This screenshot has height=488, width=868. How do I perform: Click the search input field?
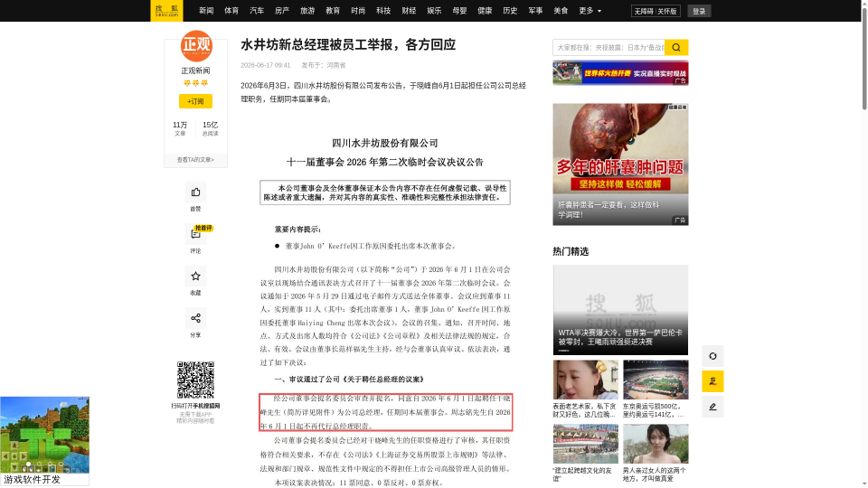click(609, 48)
